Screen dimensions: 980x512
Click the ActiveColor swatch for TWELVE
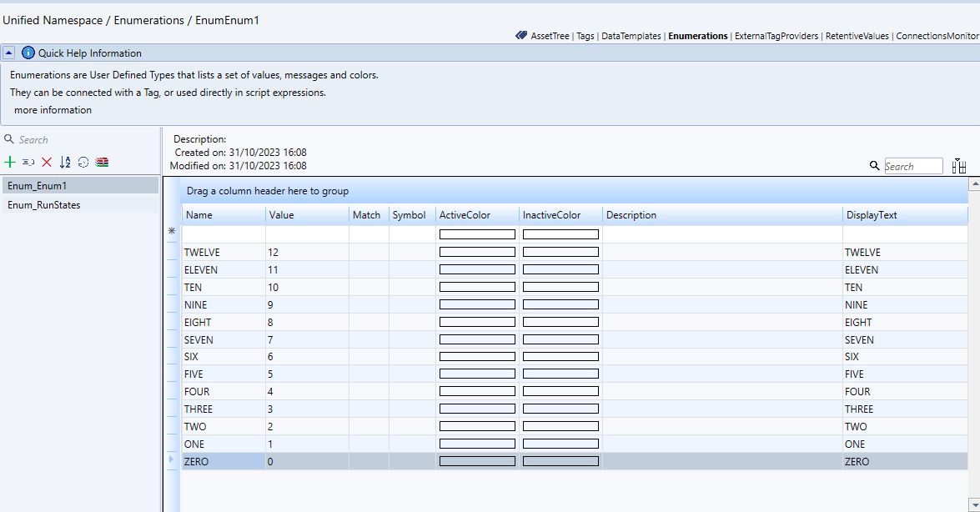point(477,252)
